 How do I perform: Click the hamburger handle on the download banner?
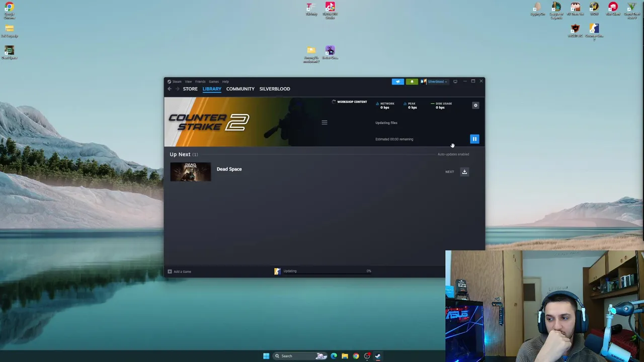325,122
